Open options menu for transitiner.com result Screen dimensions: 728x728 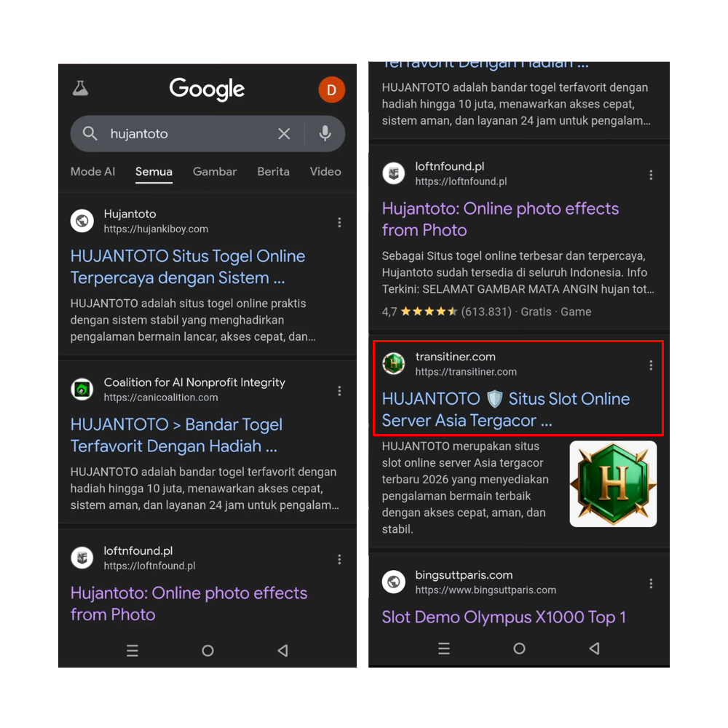pyautogui.click(x=651, y=365)
